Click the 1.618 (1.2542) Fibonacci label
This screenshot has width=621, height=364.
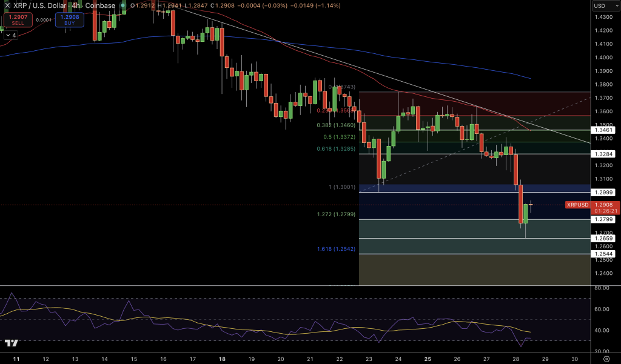pos(336,250)
